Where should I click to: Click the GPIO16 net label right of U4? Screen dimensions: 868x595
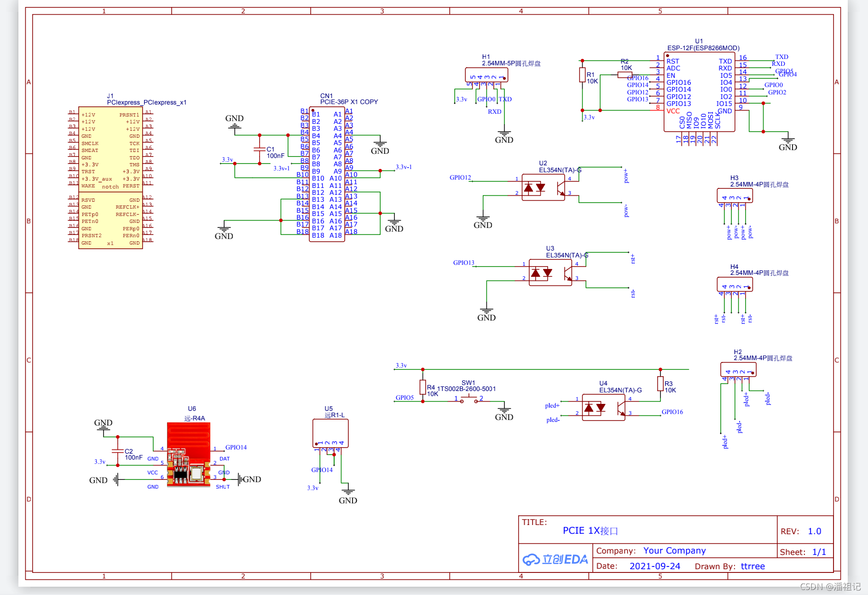[672, 412]
